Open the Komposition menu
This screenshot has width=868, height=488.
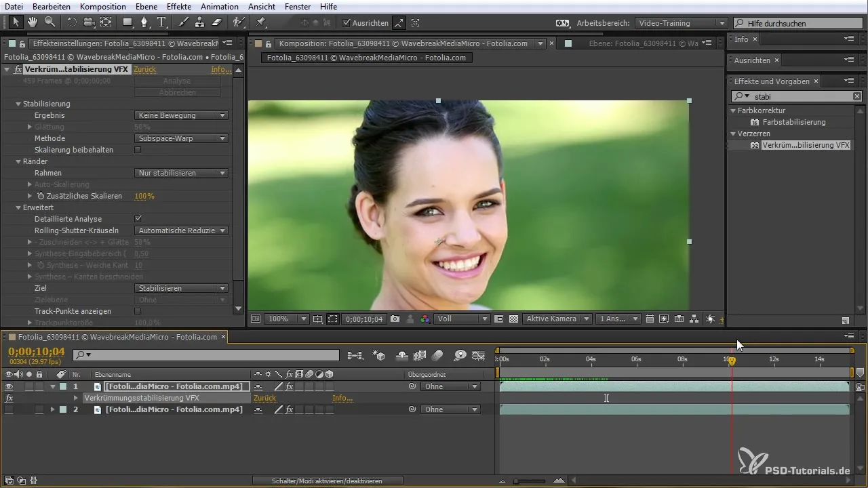coord(102,6)
